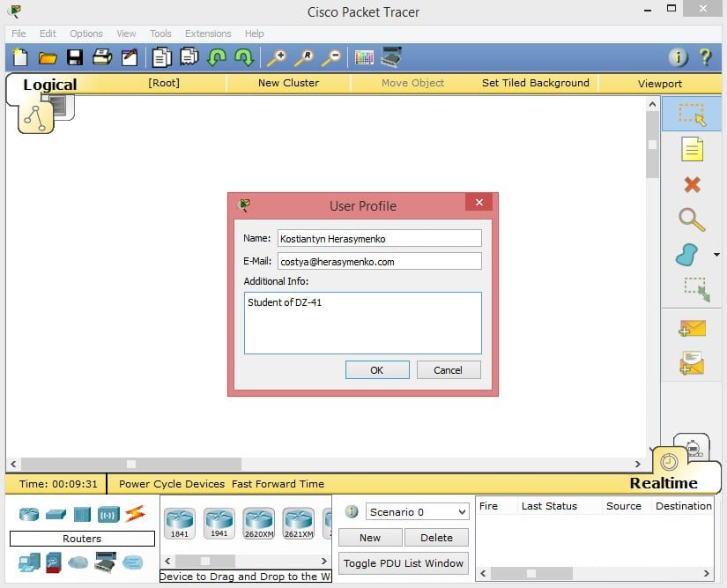The image size is (727, 588).
Task: Zoom in with the magnifier plus icon
Action: click(277, 57)
